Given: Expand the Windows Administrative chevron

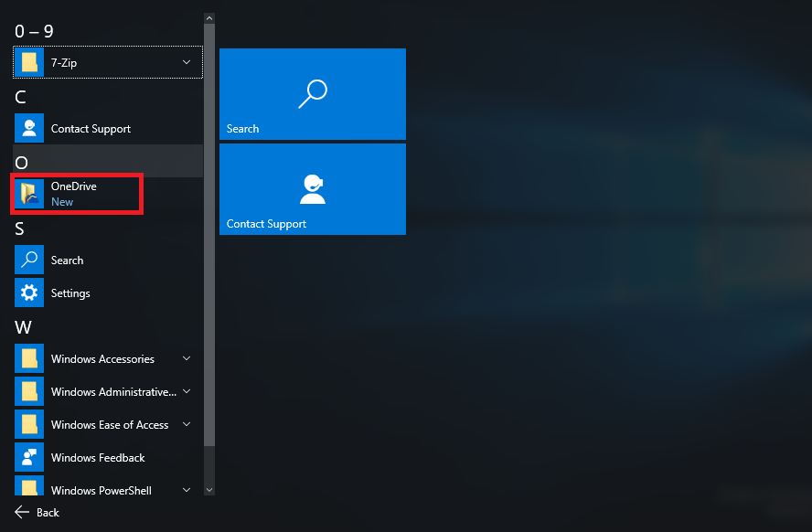Looking at the screenshot, I should (187, 392).
